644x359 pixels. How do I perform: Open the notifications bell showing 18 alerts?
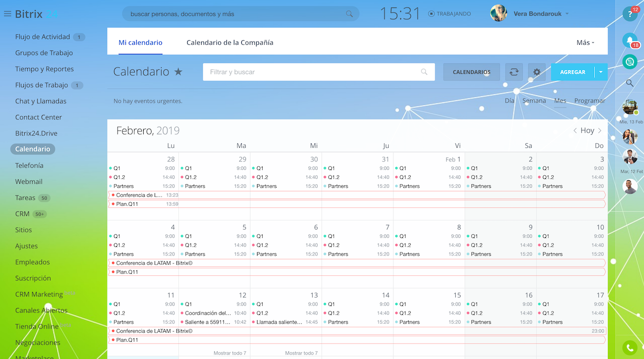pyautogui.click(x=629, y=40)
